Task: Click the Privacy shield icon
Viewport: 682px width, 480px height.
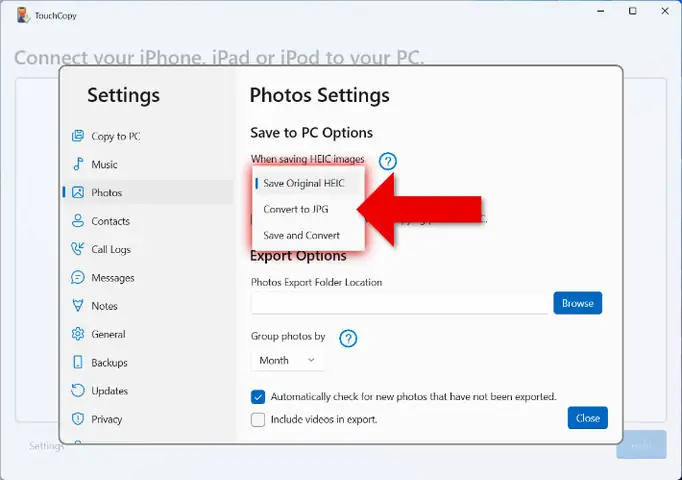Action: pyautogui.click(x=77, y=419)
